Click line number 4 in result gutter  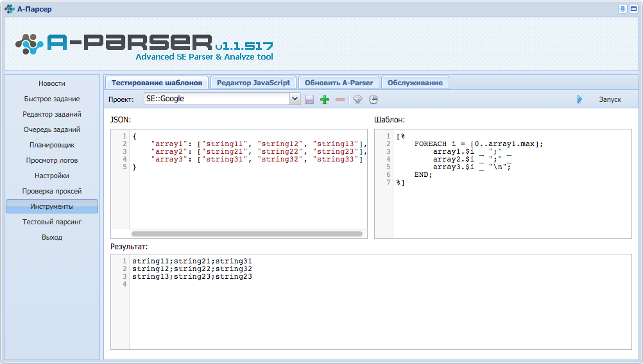(124, 285)
